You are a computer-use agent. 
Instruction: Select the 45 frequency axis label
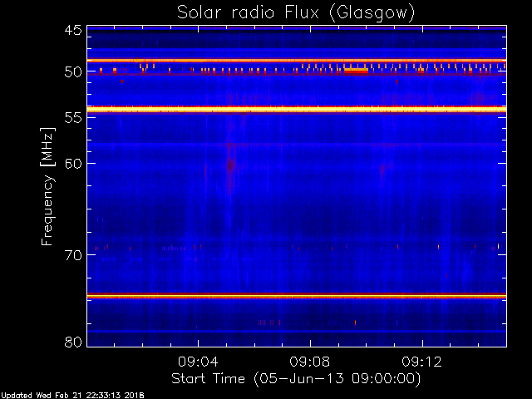[x=73, y=31]
